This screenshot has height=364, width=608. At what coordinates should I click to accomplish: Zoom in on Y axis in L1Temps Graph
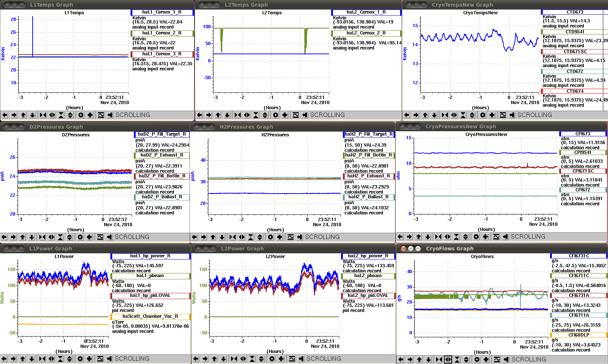coord(61,115)
